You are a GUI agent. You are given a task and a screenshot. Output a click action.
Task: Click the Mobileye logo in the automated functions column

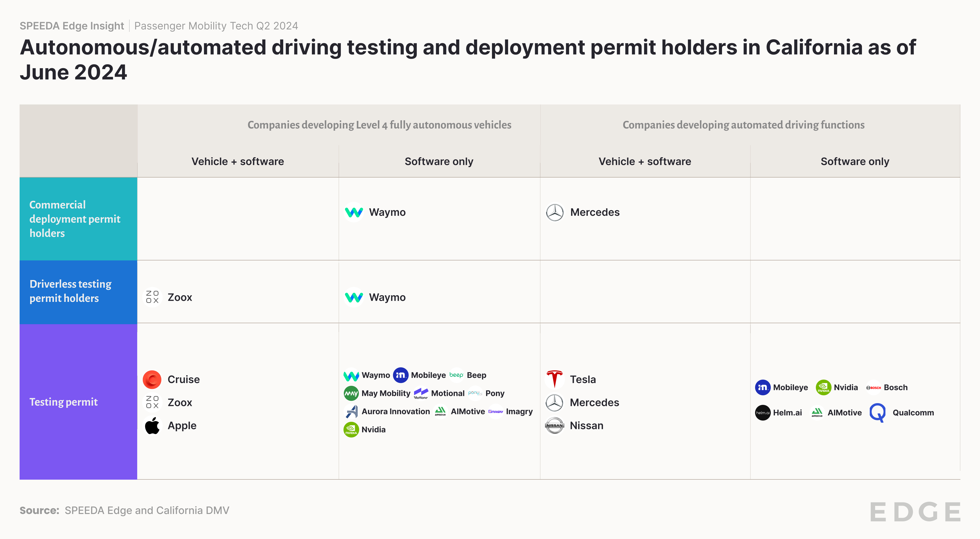click(763, 387)
